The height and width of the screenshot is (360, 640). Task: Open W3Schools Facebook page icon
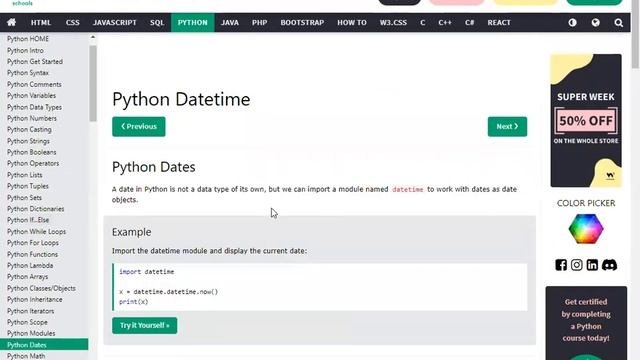click(561, 265)
